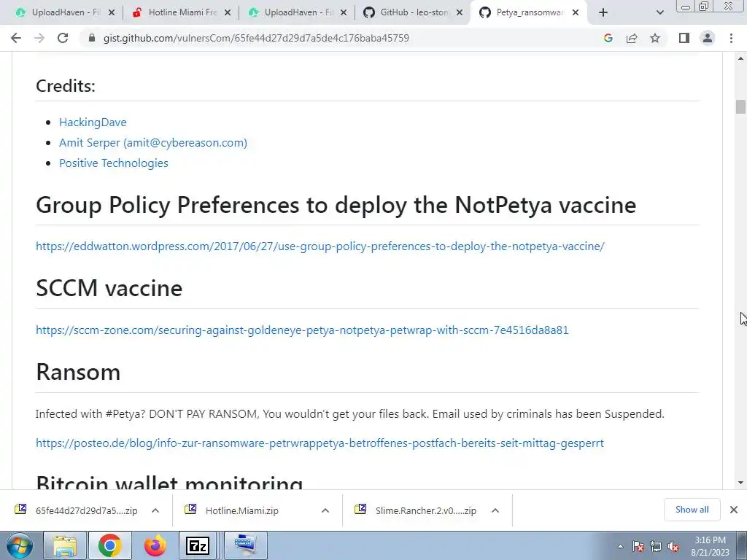Open the posteo.de blog link
Image resolution: width=747 pixels, height=560 pixels.
coord(320,443)
